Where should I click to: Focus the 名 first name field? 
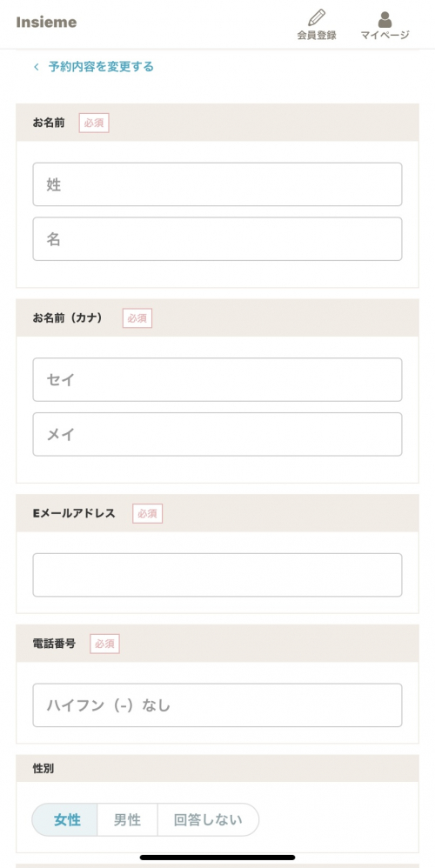pyautogui.click(x=217, y=238)
